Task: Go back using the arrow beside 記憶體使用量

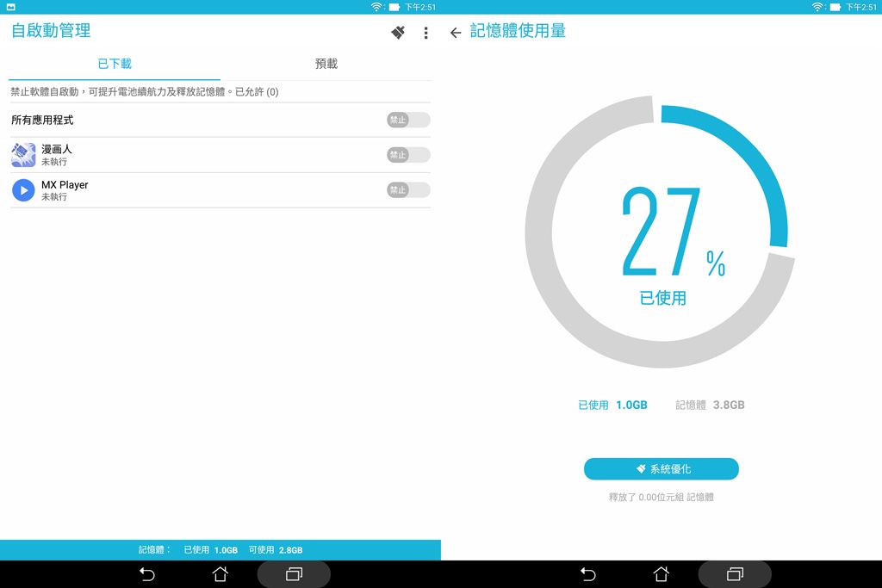Action: click(456, 33)
